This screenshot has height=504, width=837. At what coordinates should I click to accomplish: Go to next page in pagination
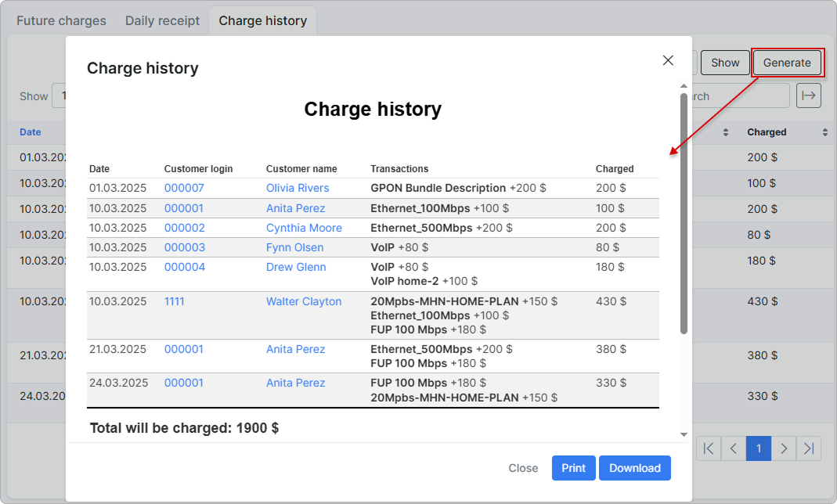click(784, 448)
